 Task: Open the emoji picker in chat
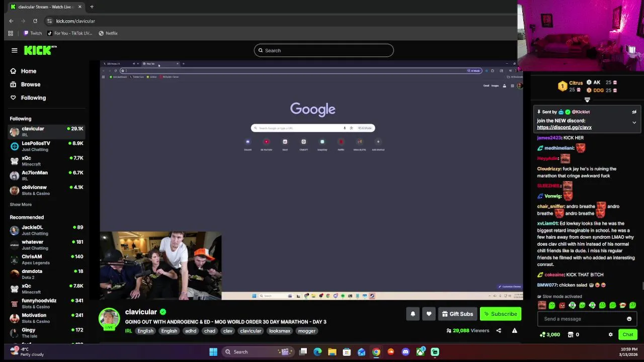(629, 319)
